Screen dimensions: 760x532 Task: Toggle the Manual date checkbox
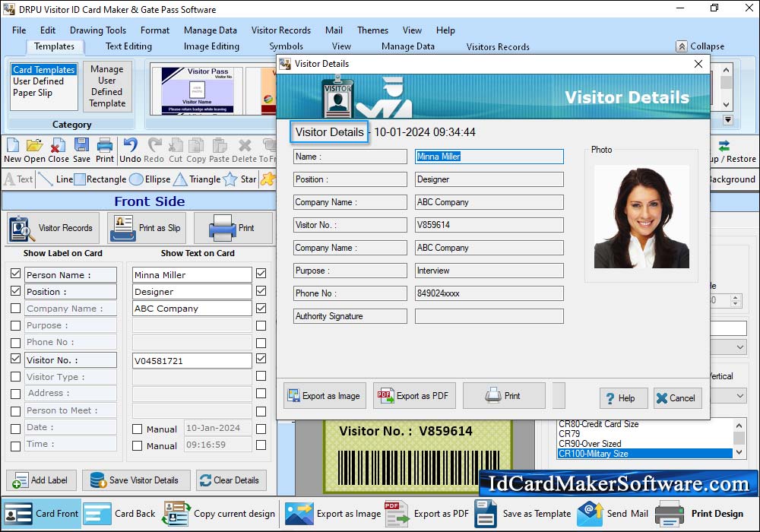tap(137, 429)
